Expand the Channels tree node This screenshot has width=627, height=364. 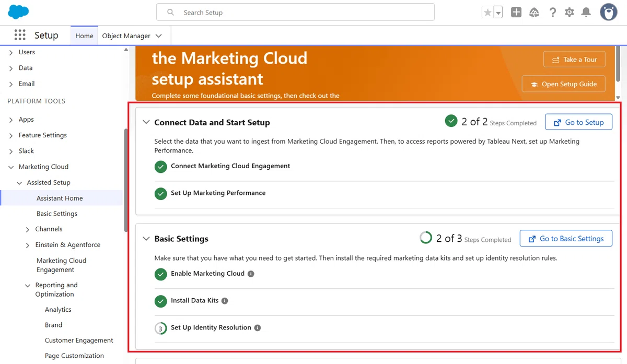(28, 229)
